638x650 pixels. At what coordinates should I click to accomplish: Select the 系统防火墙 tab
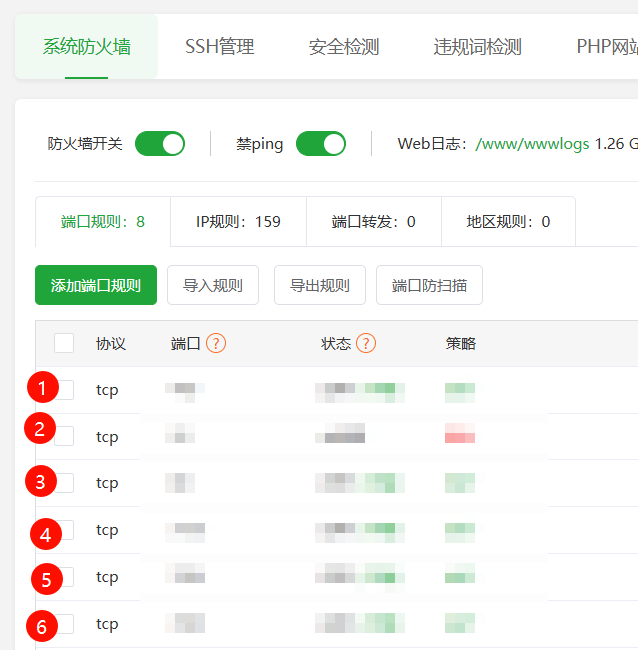click(x=86, y=46)
